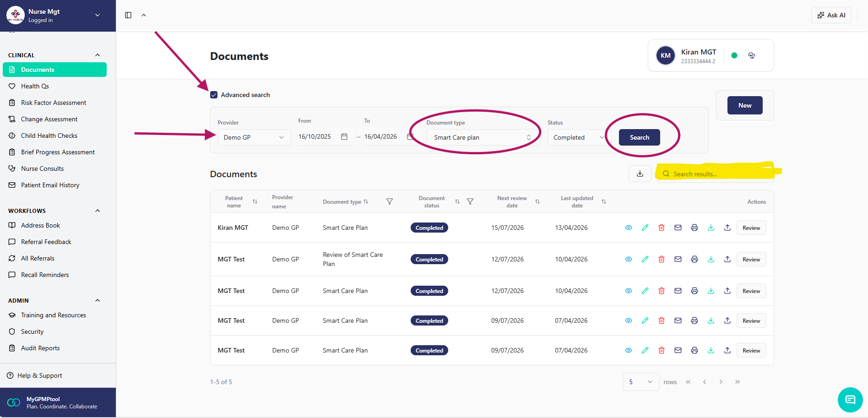Uncheck the Advanced search checkbox
Image resolution: width=868 pixels, height=418 pixels.
(214, 95)
